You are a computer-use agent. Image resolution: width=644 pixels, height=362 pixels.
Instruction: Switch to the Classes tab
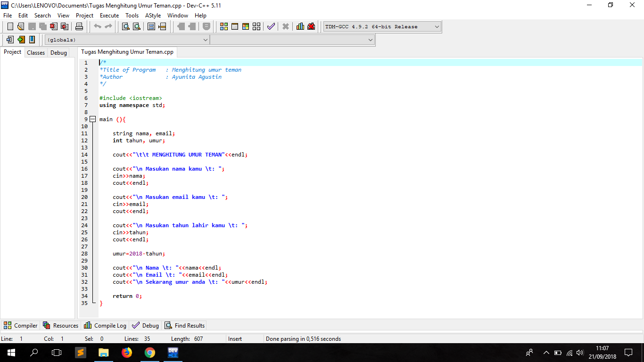click(x=35, y=52)
